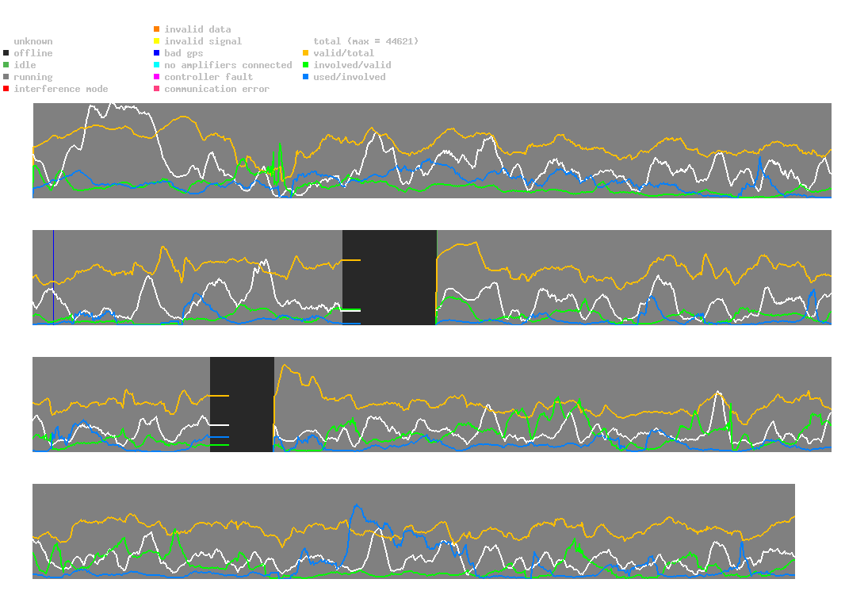This screenshot has width=868, height=606.
Task: Pick the cyan 'no amplifiers connected' swatch
Action: pyautogui.click(x=157, y=65)
